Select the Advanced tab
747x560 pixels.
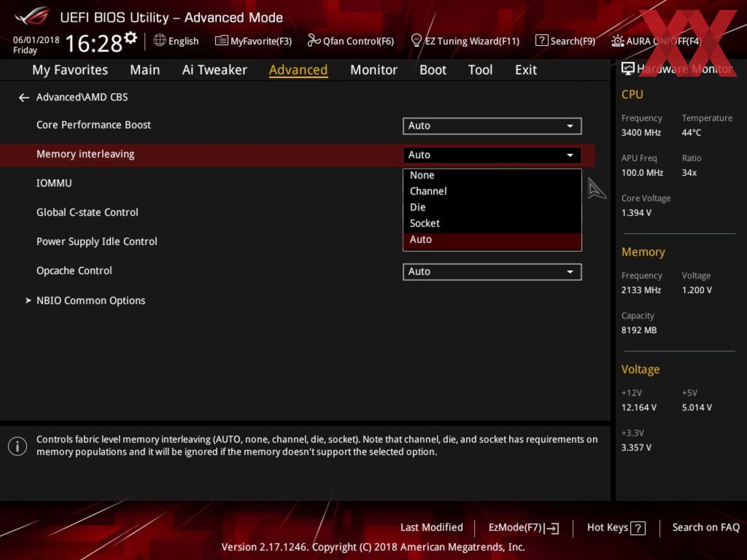point(298,70)
